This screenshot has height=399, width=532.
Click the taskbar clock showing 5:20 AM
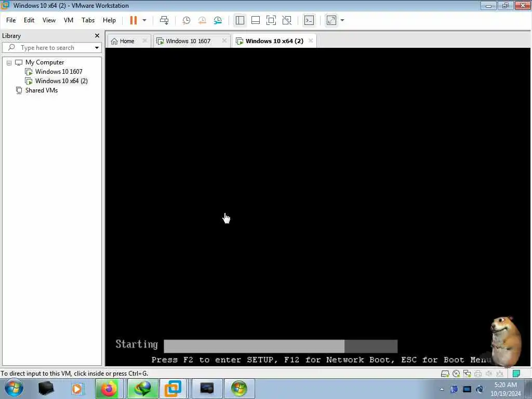tap(506, 389)
